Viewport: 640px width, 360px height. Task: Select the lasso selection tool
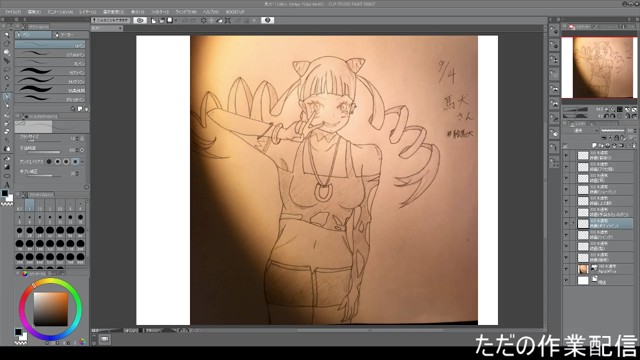coord(7,69)
